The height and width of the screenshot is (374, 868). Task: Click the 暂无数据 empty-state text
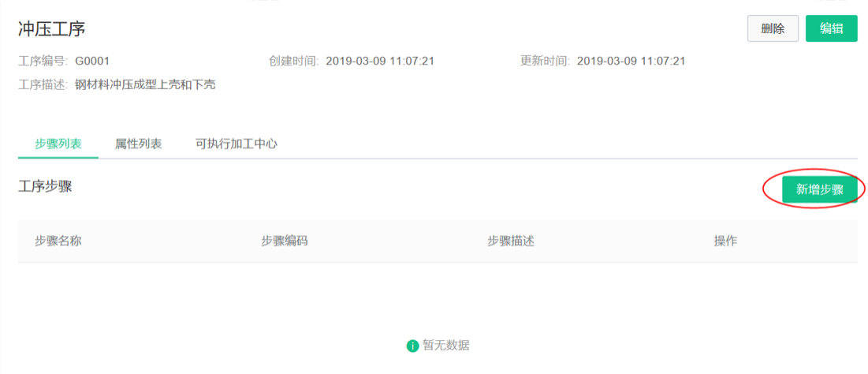click(x=446, y=346)
